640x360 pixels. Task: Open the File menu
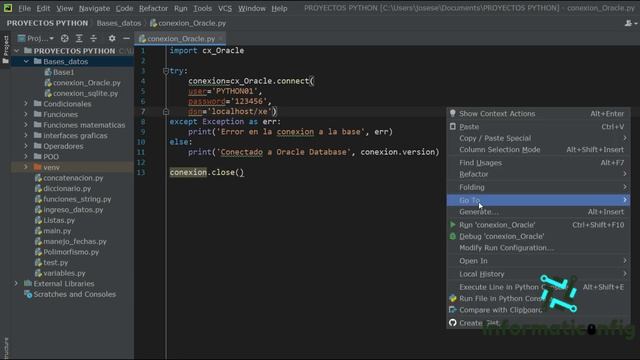[x=24, y=8]
